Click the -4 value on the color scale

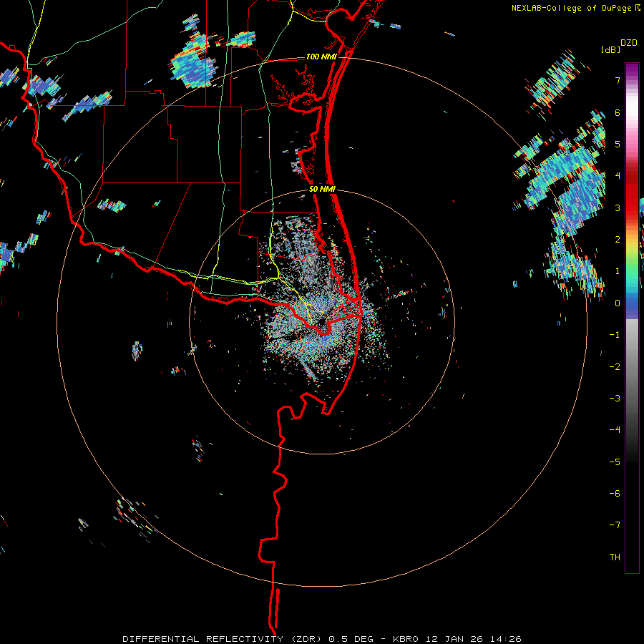point(615,430)
